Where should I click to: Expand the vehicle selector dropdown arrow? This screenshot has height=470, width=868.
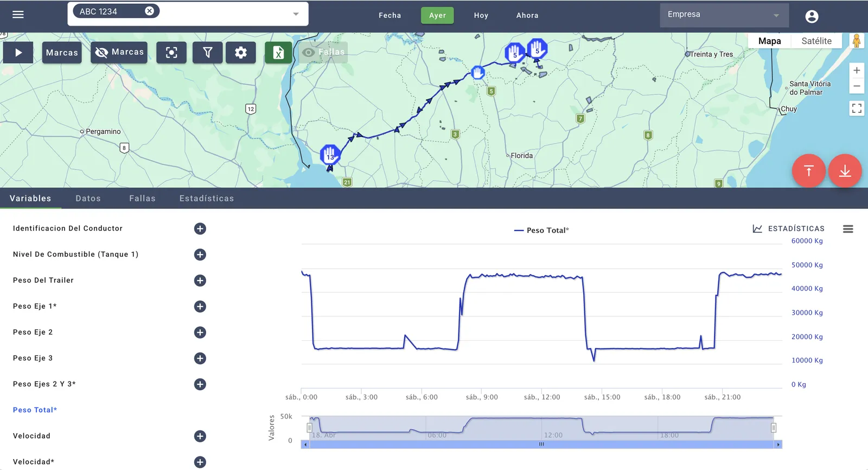[296, 14]
